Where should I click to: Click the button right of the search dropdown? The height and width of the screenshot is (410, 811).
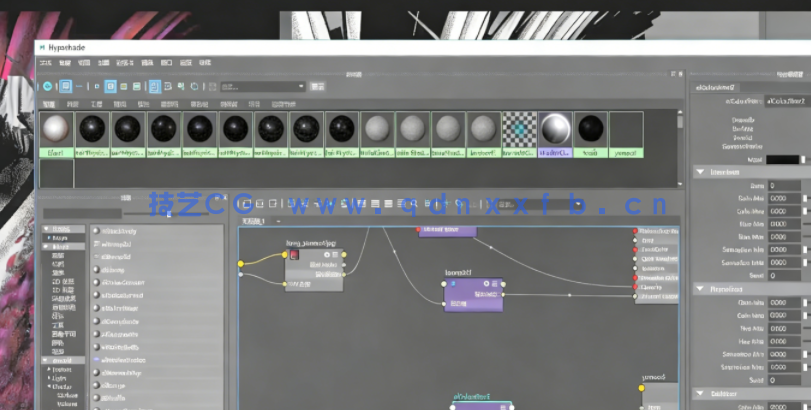click(x=318, y=87)
